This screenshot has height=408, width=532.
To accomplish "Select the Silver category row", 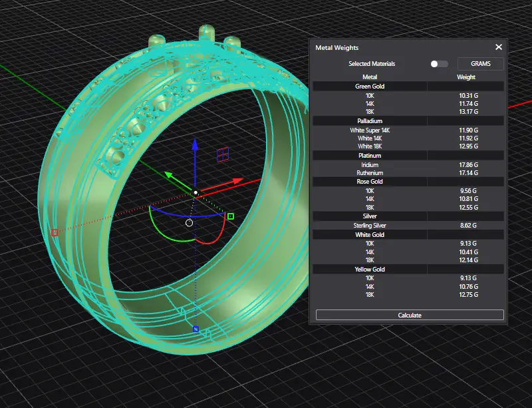I will (x=408, y=216).
